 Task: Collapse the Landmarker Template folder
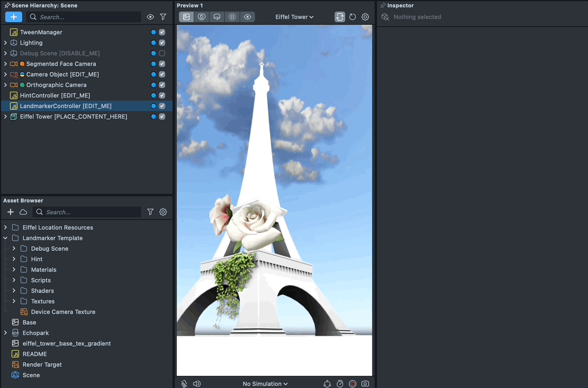tap(5, 238)
